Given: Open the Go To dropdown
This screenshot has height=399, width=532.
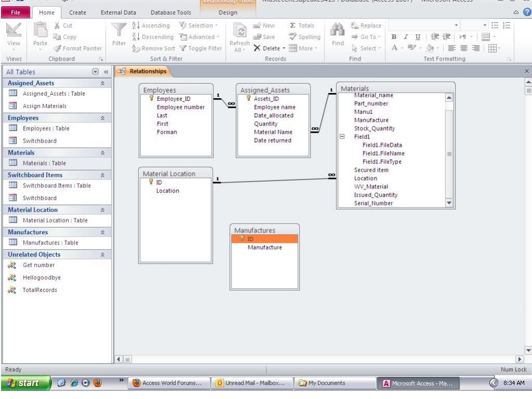Looking at the screenshot, I should click(x=366, y=37).
